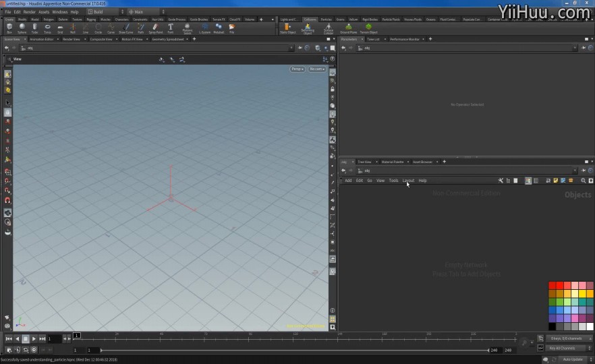Add new pane tab beside Asset Browser
The image size is (595, 364).
[444, 162]
